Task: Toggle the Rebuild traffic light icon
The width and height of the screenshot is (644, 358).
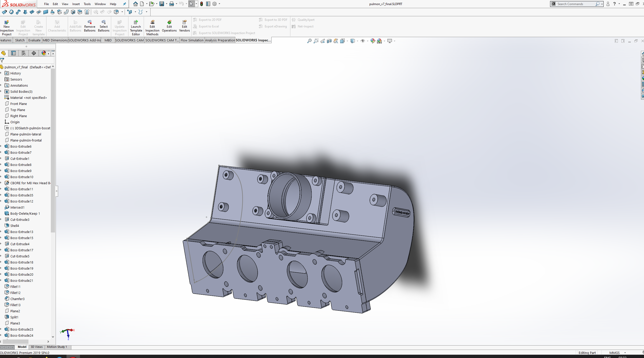Action: point(202,4)
